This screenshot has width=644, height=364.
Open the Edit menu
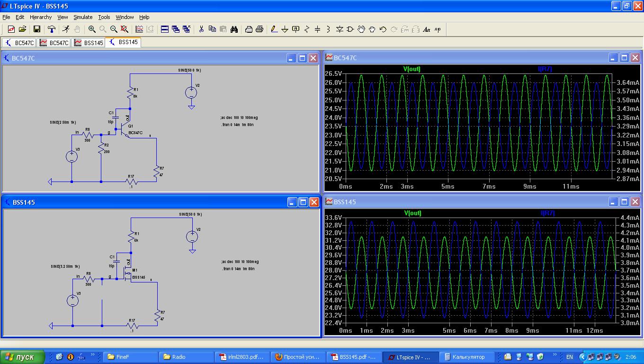tap(20, 17)
